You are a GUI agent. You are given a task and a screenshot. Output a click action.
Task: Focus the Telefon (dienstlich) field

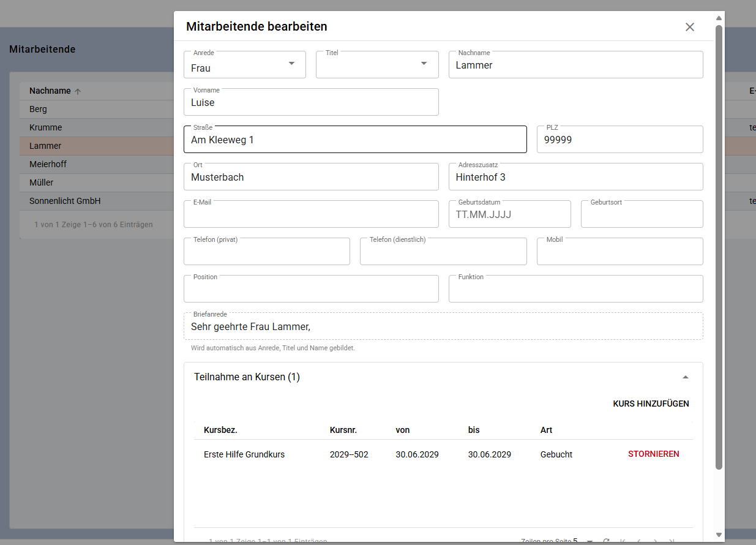(x=443, y=252)
